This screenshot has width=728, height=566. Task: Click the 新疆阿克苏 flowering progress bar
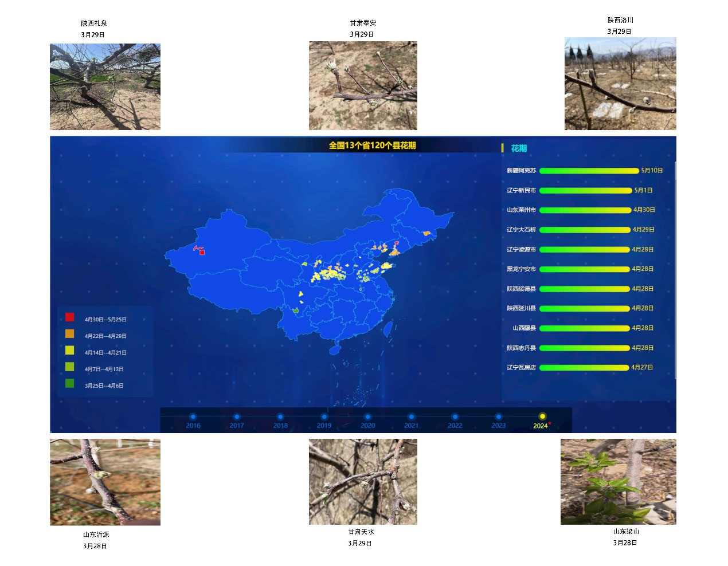[x=590, y=170]
